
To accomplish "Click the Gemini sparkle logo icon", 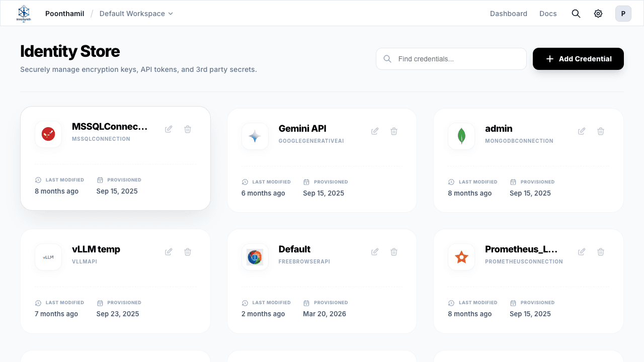I will click(x=255, y=136).
